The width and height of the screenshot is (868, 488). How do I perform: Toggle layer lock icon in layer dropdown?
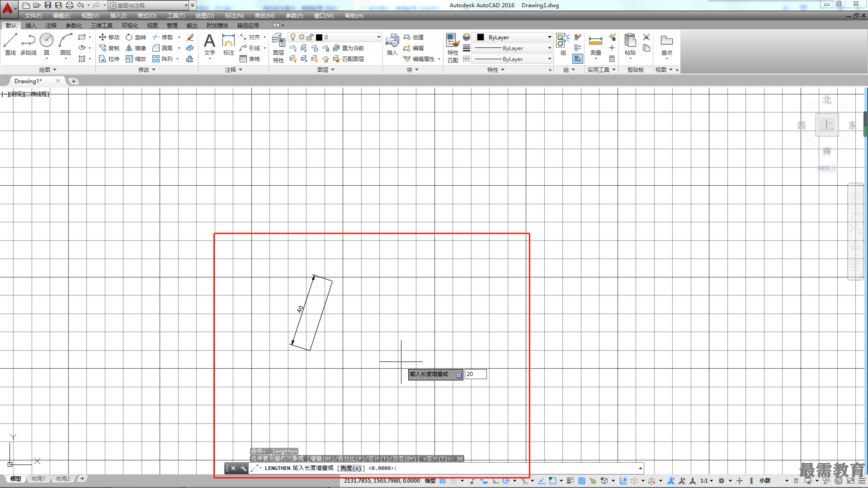[x=310, y=37]
